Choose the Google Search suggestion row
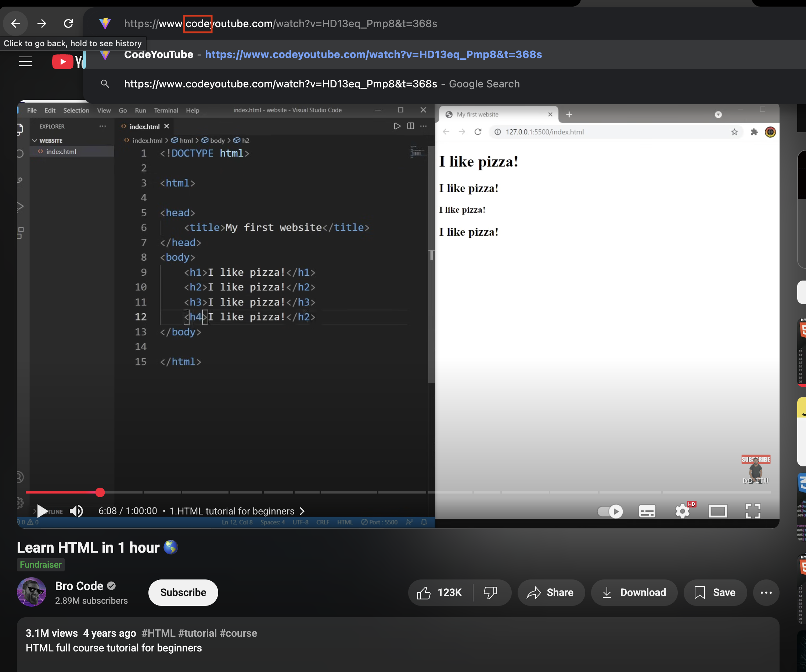This screenshot has width=806, height=672. pos(322,84)
